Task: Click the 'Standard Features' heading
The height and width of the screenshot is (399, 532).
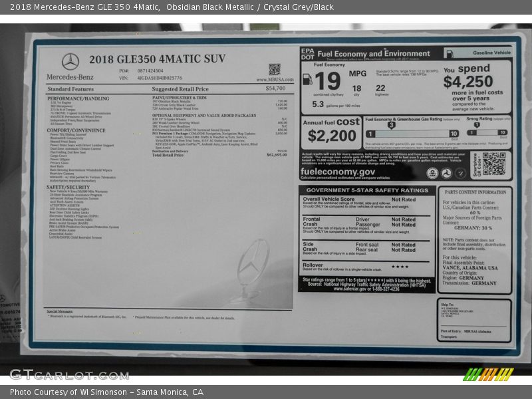Action: click(70, 89)
